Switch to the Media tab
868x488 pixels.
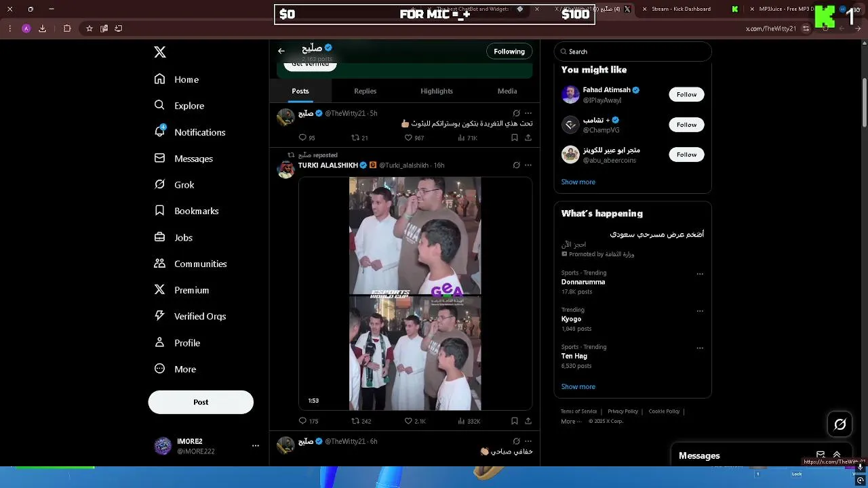tap(507, 91)
